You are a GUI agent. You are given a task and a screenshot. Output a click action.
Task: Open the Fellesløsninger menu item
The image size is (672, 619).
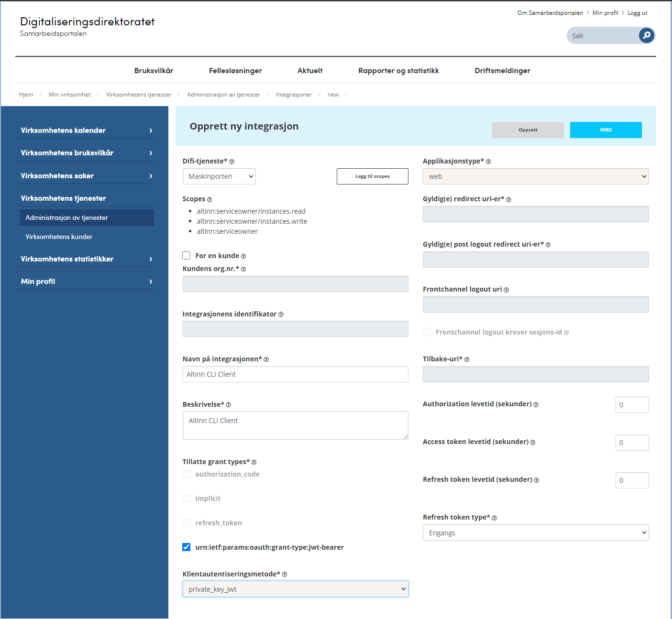[x=235, y=71]
